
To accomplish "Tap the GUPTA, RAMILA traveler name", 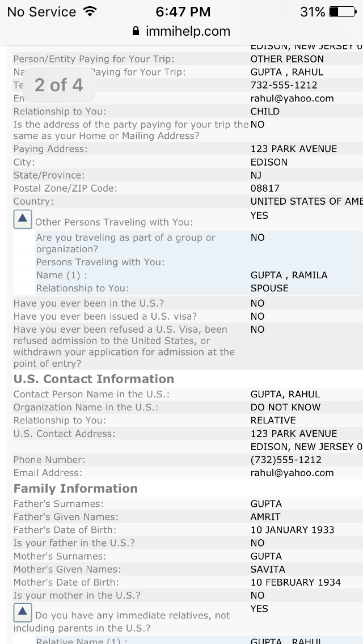I will 289,275.
